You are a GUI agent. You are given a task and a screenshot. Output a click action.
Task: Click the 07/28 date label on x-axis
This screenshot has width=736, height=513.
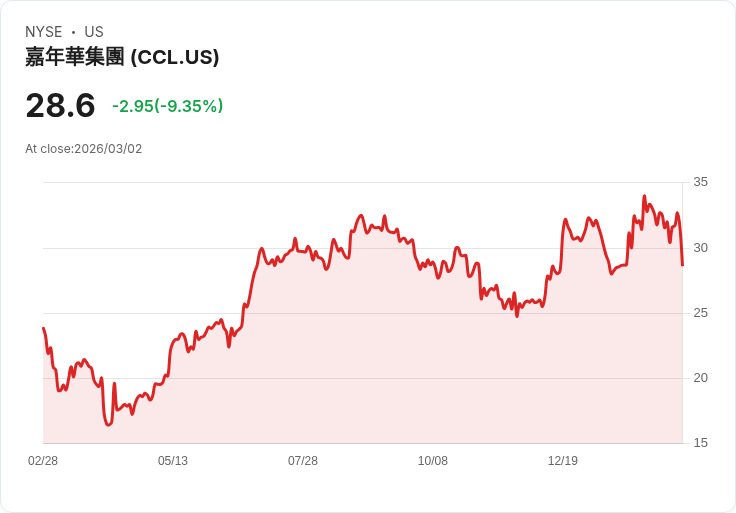click(303, 461)
